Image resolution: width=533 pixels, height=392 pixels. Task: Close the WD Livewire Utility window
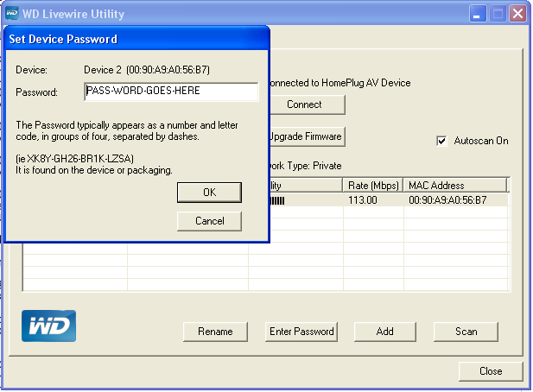tap(517, 14)
